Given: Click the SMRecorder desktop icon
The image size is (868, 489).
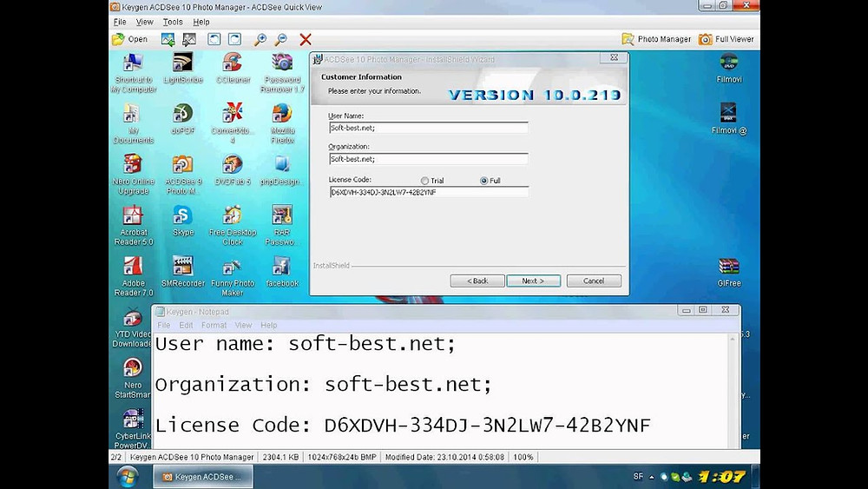Looking at the screenshot, I should tap(182, 272).
